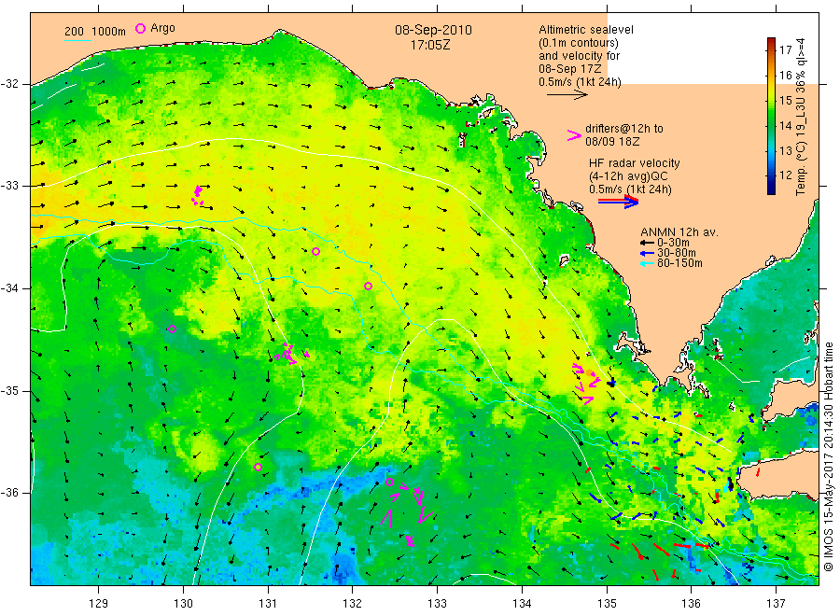Image resolution: width=840 pixels, height=616 pixels.
Task: Click the Altimetric sealevel legend heading
Action: (586, 30)
